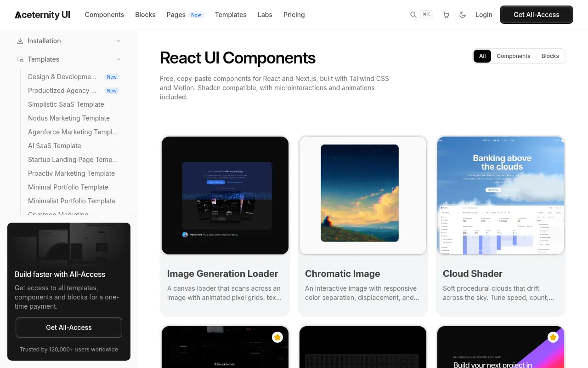
Task: Click the star badge on the bottom-right card
Action: click(553, 337)
